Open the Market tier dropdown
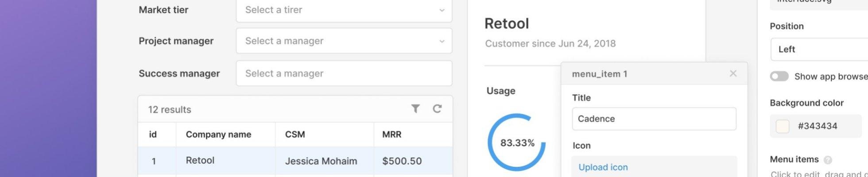This screenshot has height=177, width=868. [x=344, y=10]
